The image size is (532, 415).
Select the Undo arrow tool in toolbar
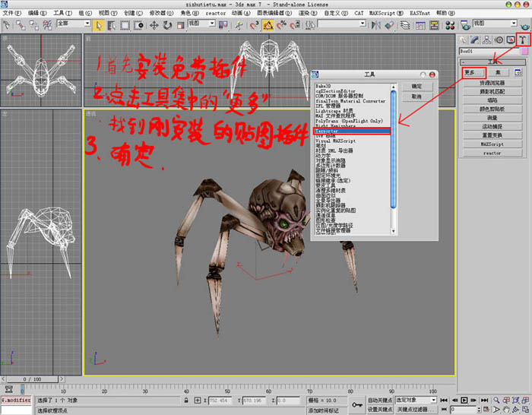point(6,25)
